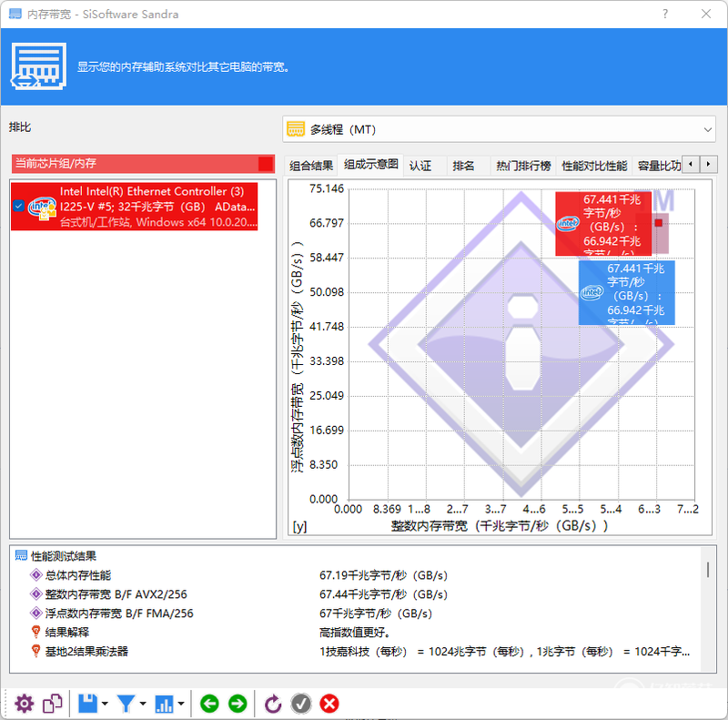Screen dimensions: 728x720
Task: Click the 当前芯片组/内存 header bar
Action: coord(143,164)
